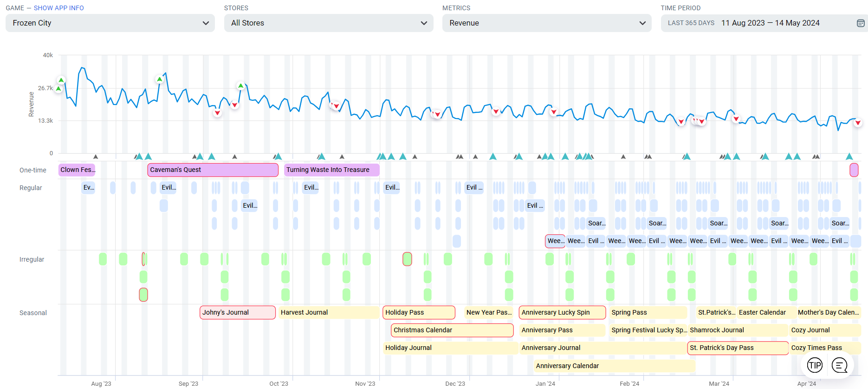Select the St. Patrick's Day Pass event
This screenshot has height=389, width=868.
point(738,348)
